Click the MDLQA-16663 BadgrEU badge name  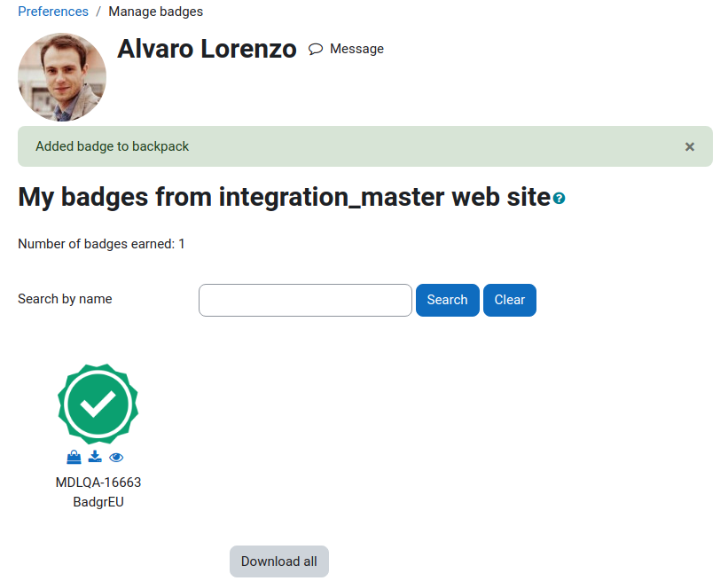pos(98,492)
